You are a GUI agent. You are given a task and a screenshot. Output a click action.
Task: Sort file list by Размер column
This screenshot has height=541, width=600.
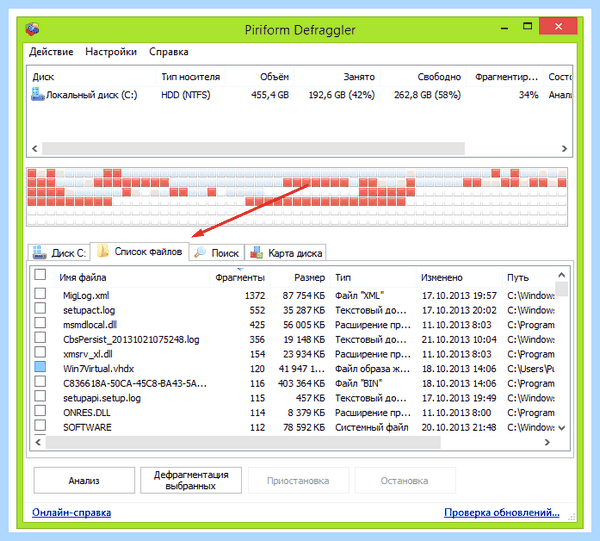(300, 277)
